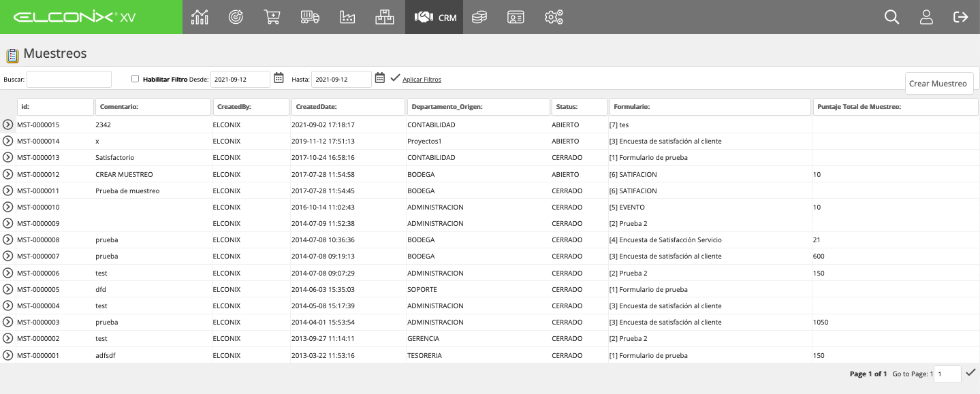Click the search magnifier icon
The width and height of the screenshot is (980, 394).
tap(892, 17)
